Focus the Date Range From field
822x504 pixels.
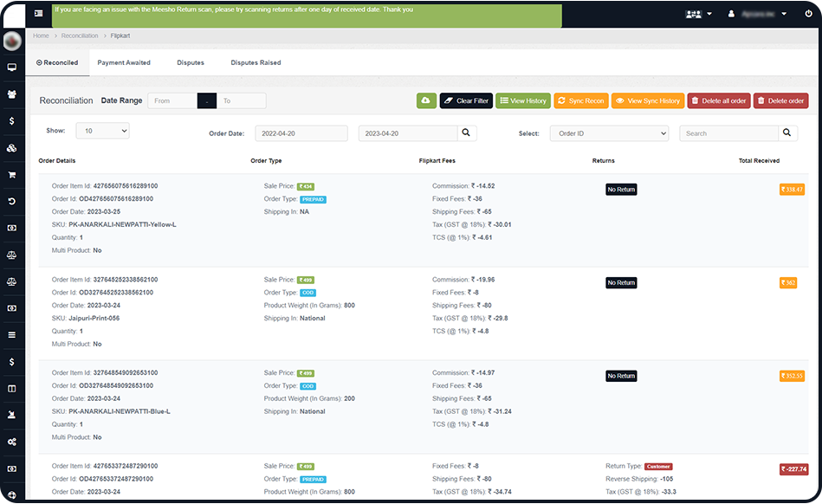pos(172,100)
